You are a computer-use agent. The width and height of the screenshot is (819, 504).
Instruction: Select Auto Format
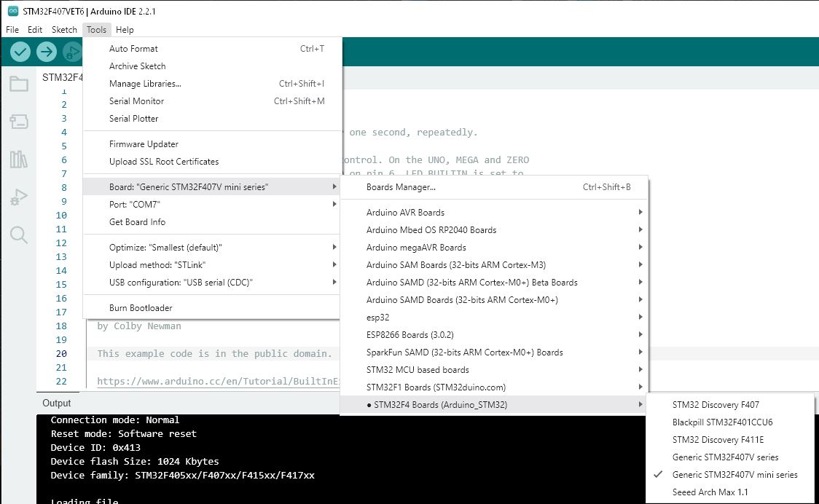point(211,49)
